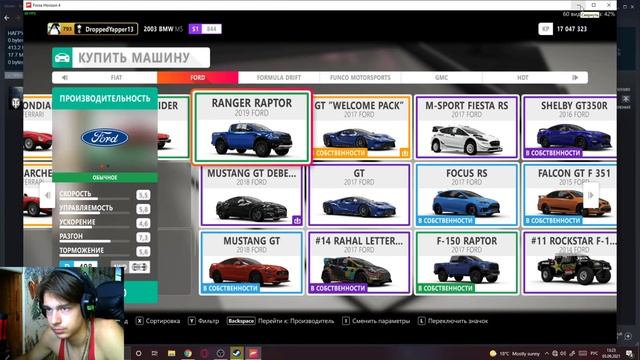The height and width of the screenshot is (360, 640).
Task: Select the red Mustang GT 2018 tile
Action: (251, 262)
